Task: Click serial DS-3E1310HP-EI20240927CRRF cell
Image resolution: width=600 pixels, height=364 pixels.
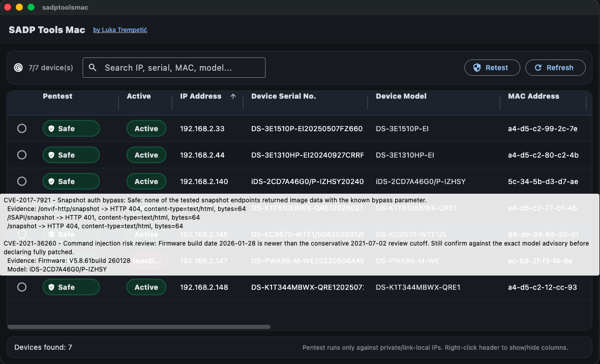Action: tap(307, 155)
